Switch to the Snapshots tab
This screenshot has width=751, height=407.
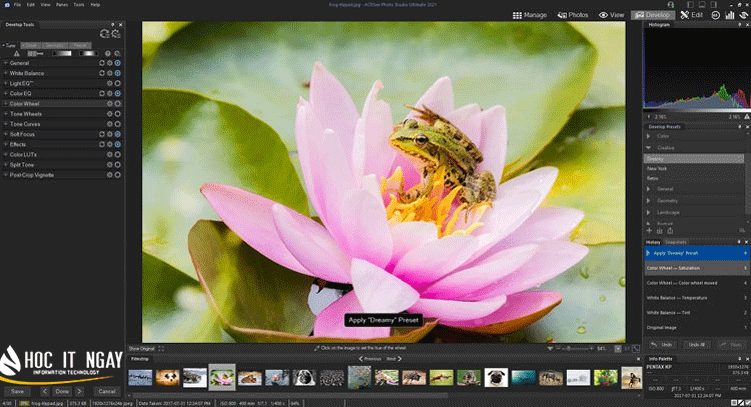[676, 242]
